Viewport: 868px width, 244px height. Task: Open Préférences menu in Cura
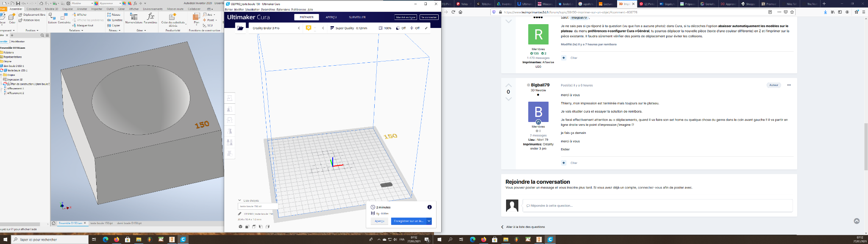[299, 9]
